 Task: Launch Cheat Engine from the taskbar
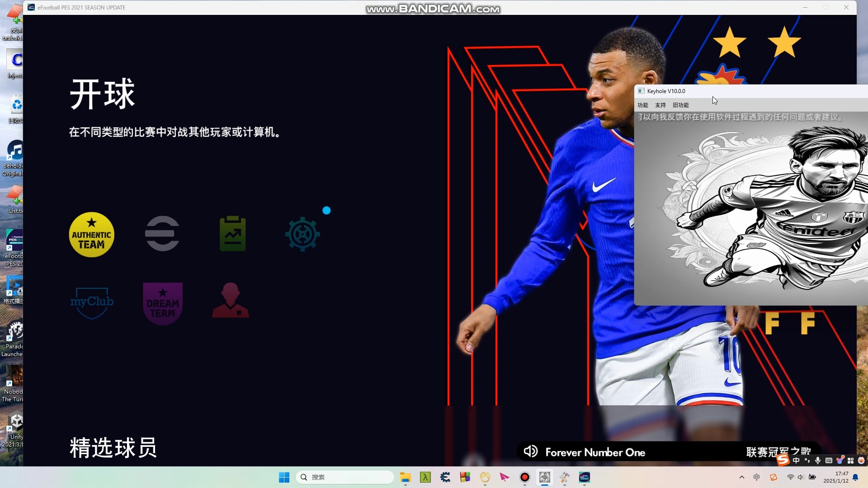tap(445, 478)
